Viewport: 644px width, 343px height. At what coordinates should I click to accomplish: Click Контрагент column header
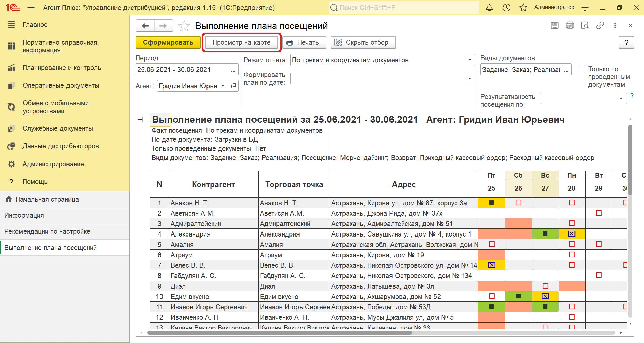[x=214, y=184]
